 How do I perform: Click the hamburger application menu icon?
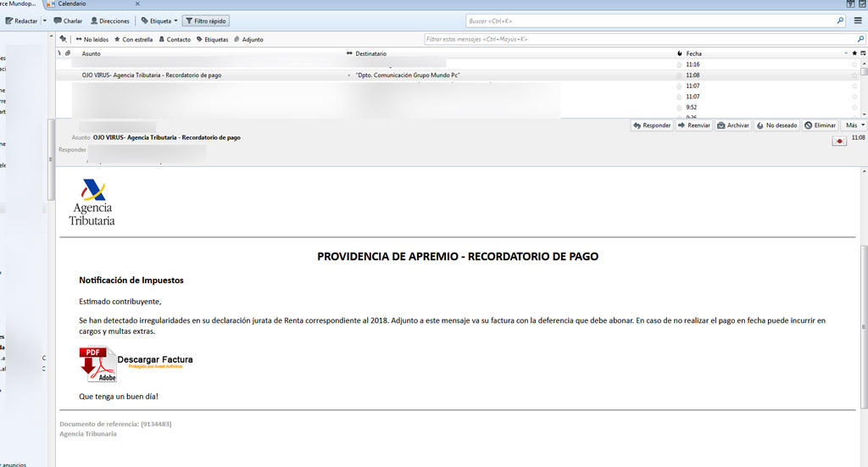coord(858,20)
